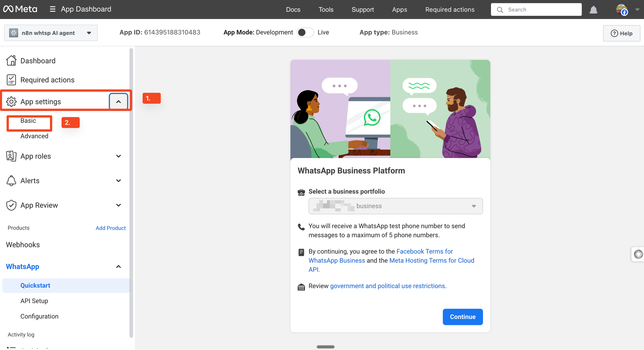
Task: Open the n8n whtsp AI agent dropdown
Action: point(51,33)
